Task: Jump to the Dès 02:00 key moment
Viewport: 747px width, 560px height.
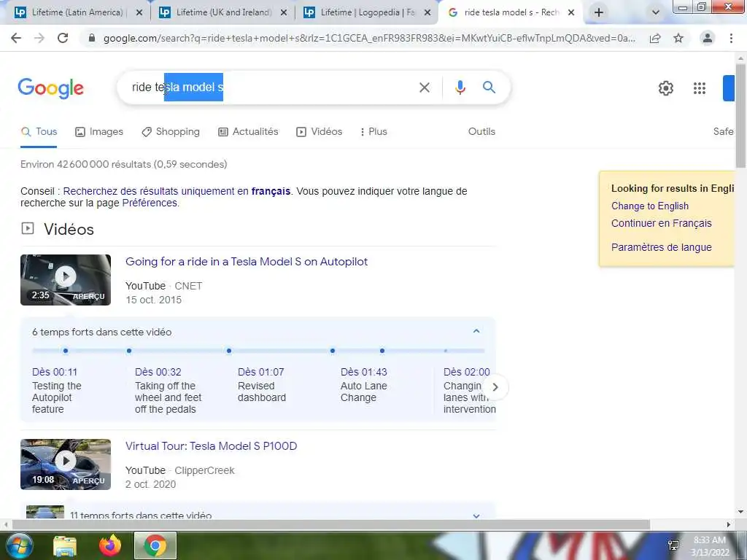Action: (466, 372)
